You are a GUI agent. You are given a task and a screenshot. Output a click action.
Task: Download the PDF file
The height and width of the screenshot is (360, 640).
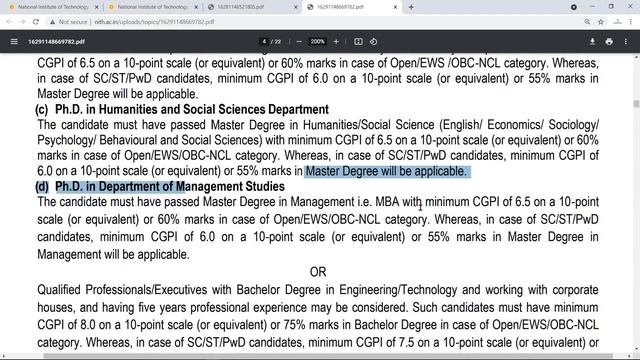(x=592, y=42)
